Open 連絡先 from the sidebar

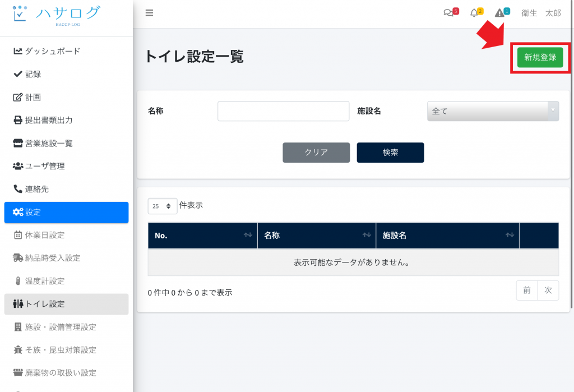coord(66,189)
